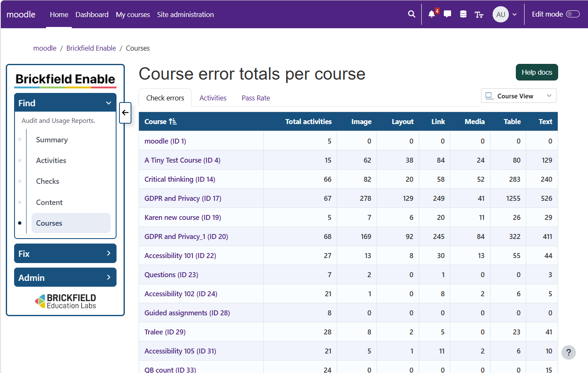Open GDPR and Privacy (ID 17)
Viewport: 588px width, 373px height.
pyautogui.click(x=183, y=198)
